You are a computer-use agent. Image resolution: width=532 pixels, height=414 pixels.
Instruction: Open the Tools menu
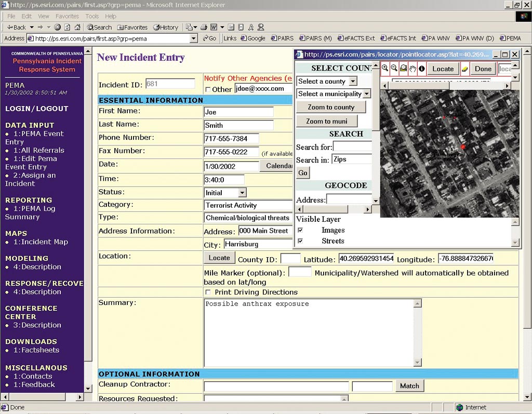tap(92, 16)
